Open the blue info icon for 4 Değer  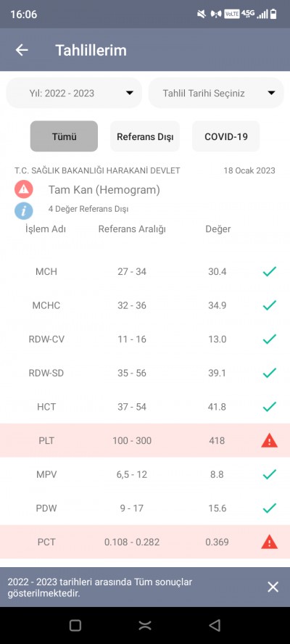click(x=24, y=211)
